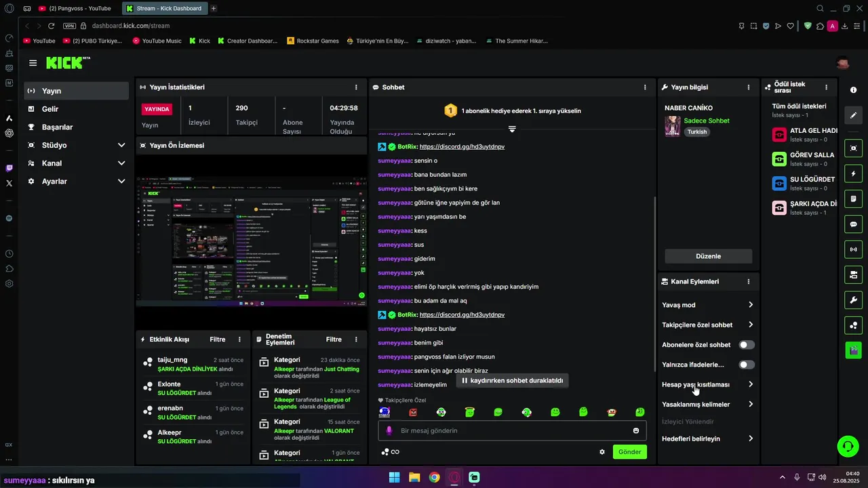Image resolution: width=868 pixels, height=488 pixels.
Task: Click the green Gönder button
Action: pyautogui.click(x=629, y=452)
